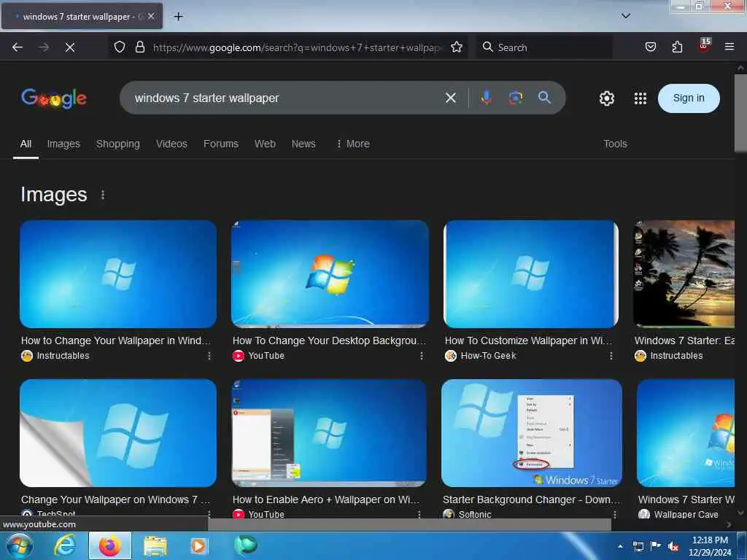This screenshot has width=747, height=560.
Task: Switch to the Forums tab
Action: click(221, 144)
